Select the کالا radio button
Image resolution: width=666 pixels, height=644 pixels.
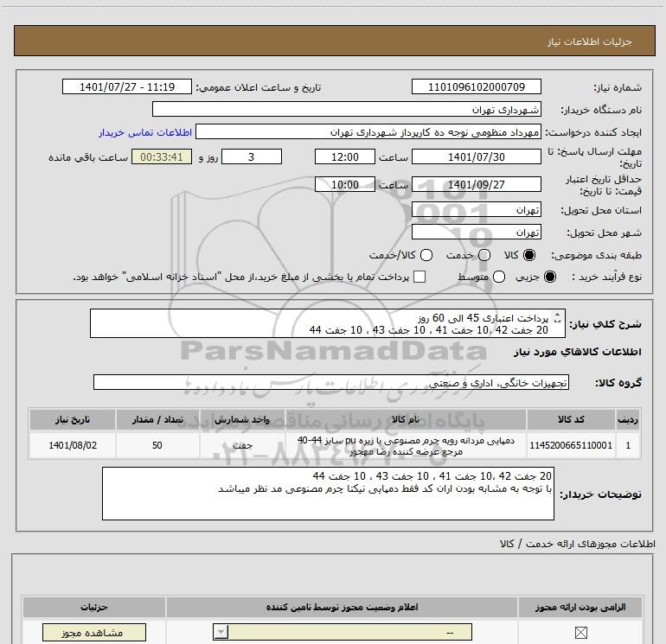click(529, 255)
